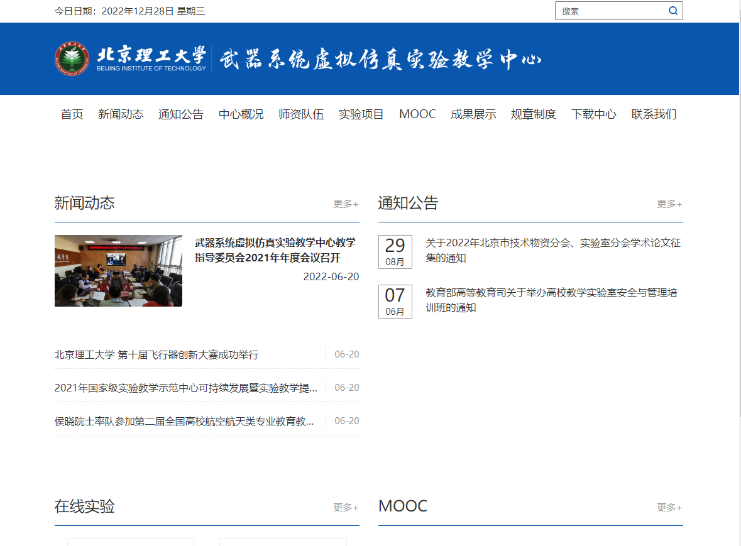Open the 第十届飞行器创新大赛 news link
741x546 pixels.
(x=157, y=354)
